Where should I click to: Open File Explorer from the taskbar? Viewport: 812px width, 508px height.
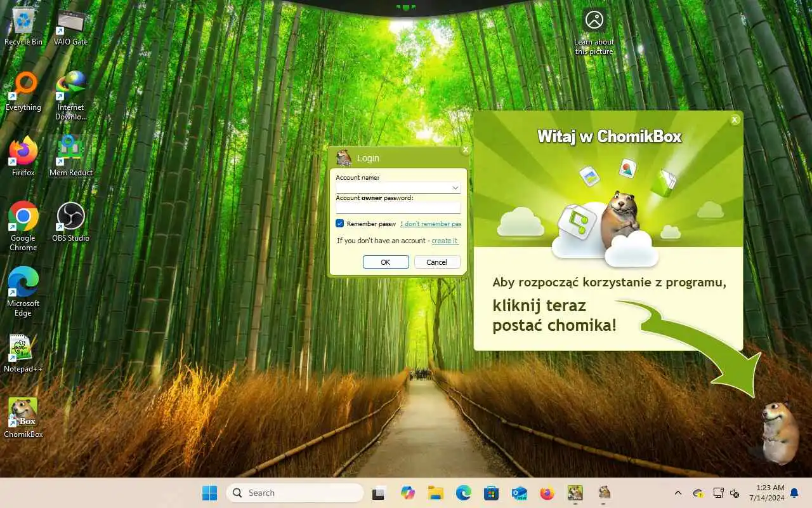pyautogui.click(x=435, y=493)
